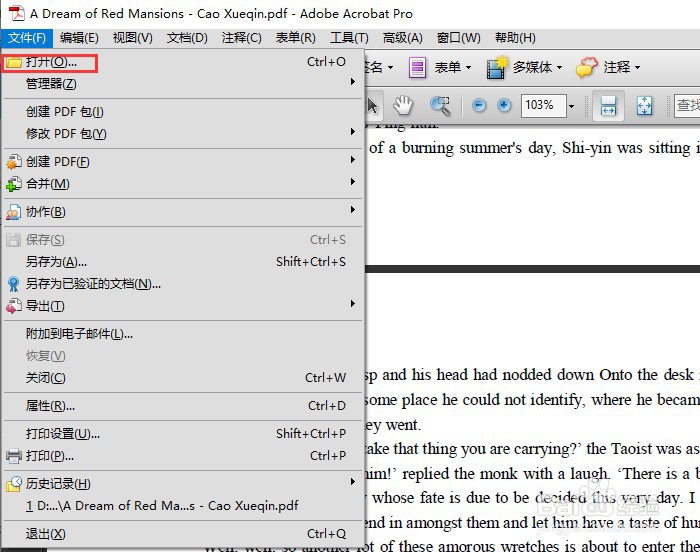Image resolution: width=700 pixels, height=552 pixels.
Task: Open the 历史记录(H) submenu
Action: [182, 484]
